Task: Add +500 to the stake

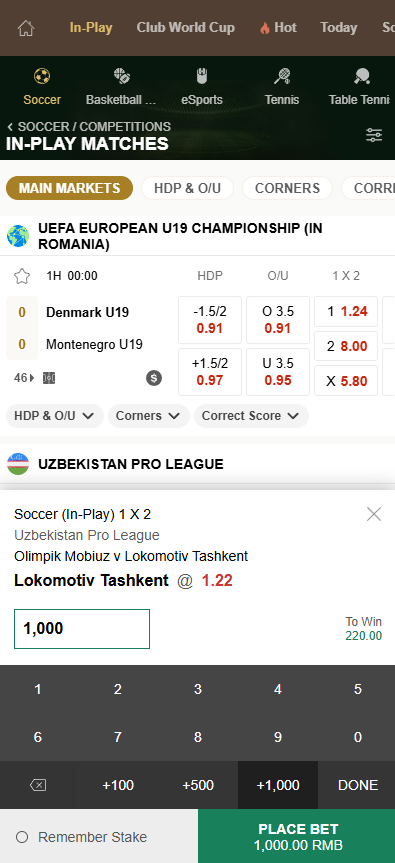Action: [198, 785]
